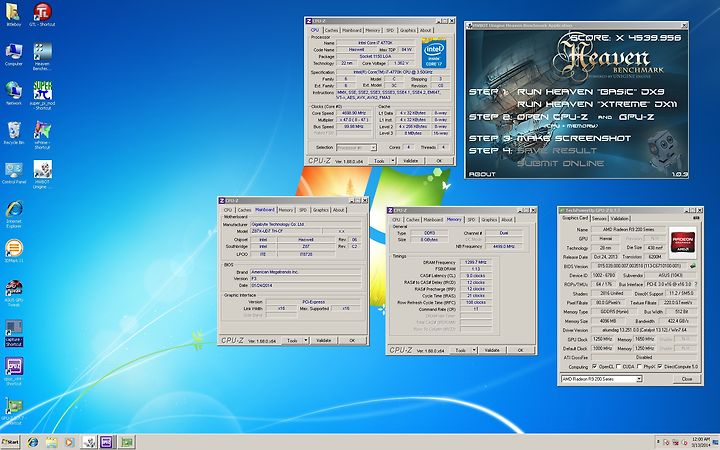Click Tools button in CPU tab window
720x450 pixels.
379,161
